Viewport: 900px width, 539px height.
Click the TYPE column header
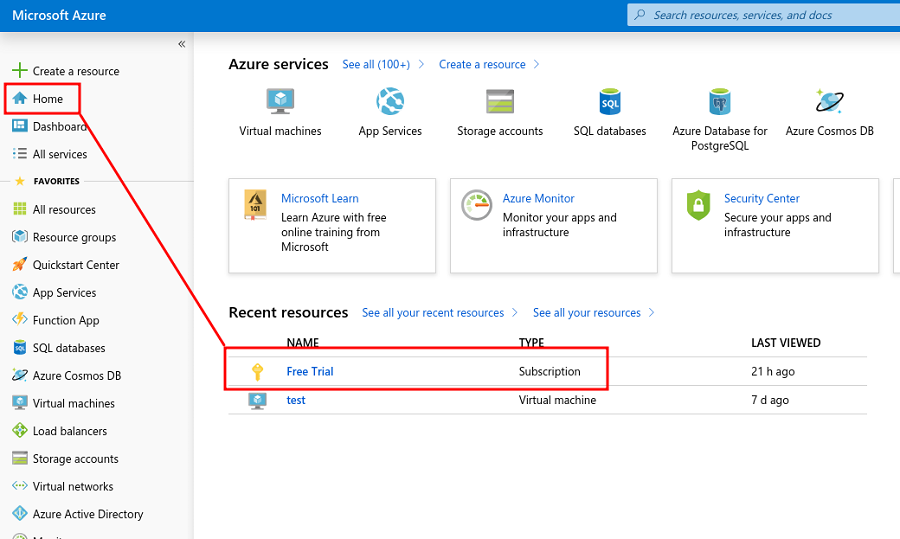tap(532, 343)
